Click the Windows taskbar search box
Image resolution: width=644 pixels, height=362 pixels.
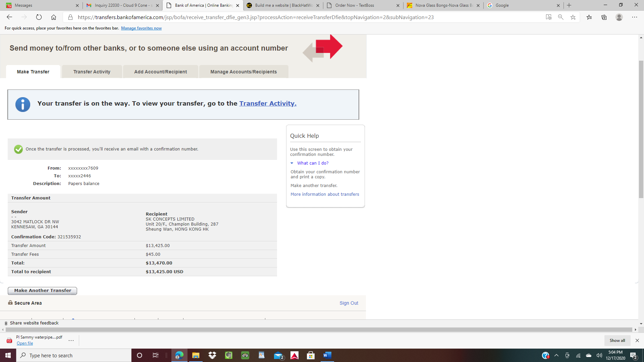coord(74,355)
